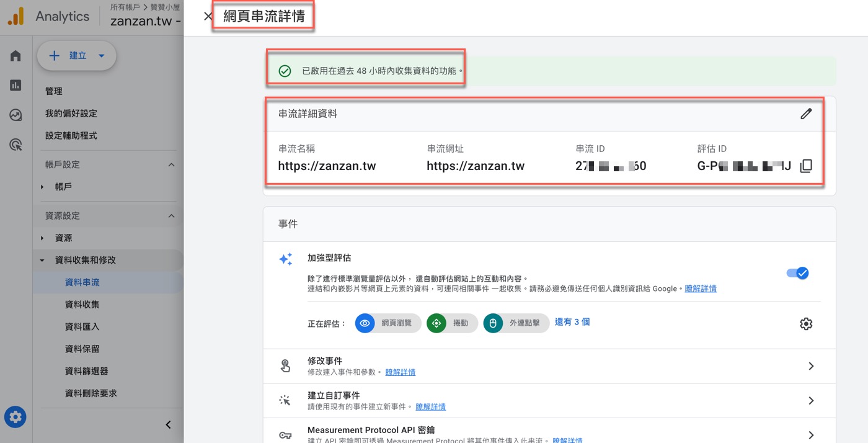This screenshot has height=443, width=868.
Task: Open 瞭解詳情 link for 修改事件
Action: (401, 372)
